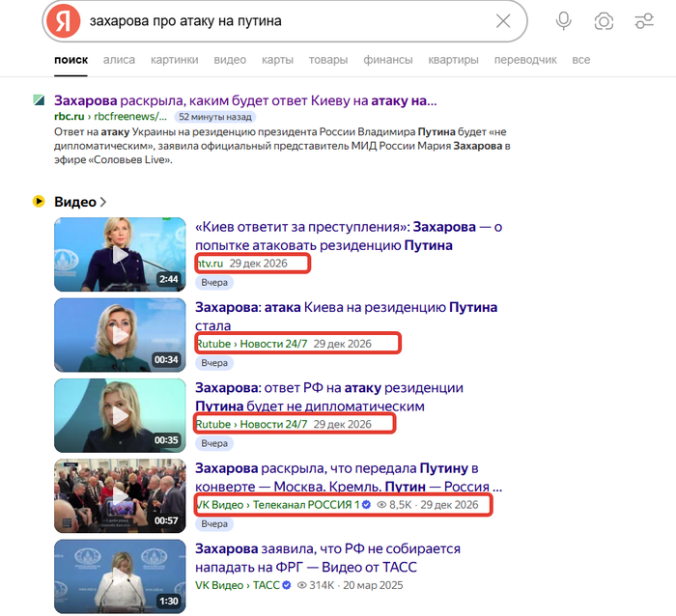The image size is (676, 616).
Task: Switch to the картинки tab
Action: (x=174, y=60)
